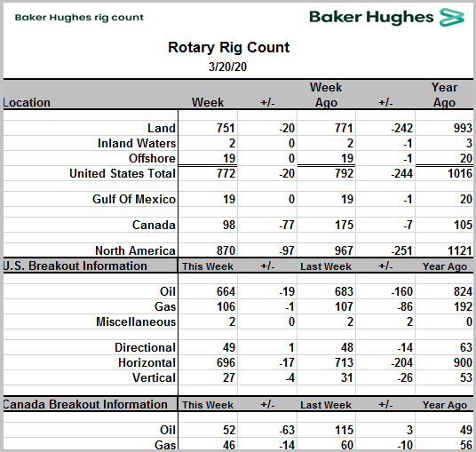Click the Miscellaneous row label
Image resolution: width=476 pixels, height=452 pixels.
[x=136, y=321]
